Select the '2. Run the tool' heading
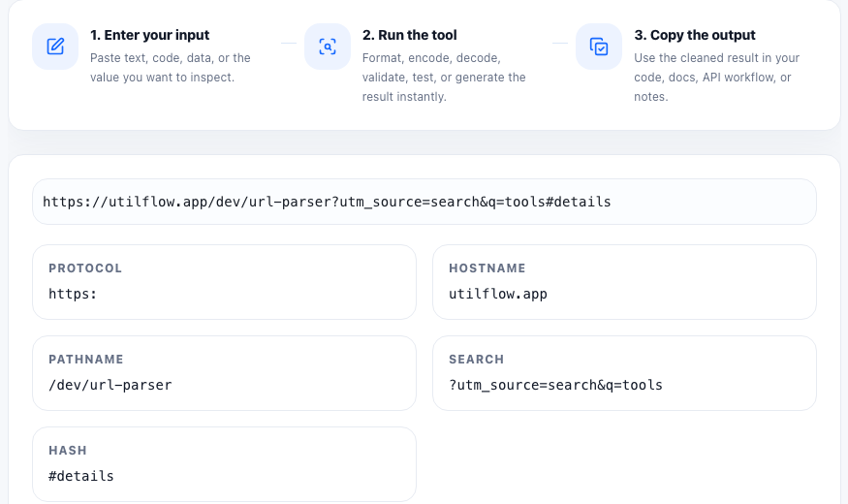The image size is (848, 504). tap(409, 35)
